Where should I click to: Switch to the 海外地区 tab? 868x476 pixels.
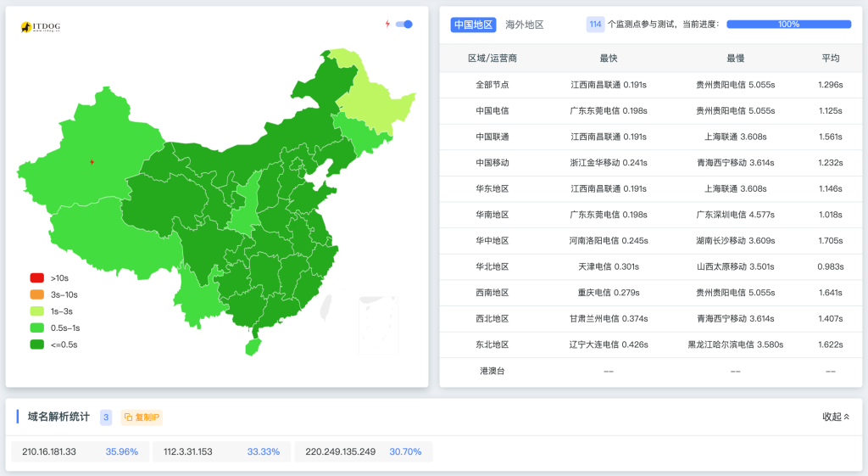pyautogui.click(x=524, y=25)
